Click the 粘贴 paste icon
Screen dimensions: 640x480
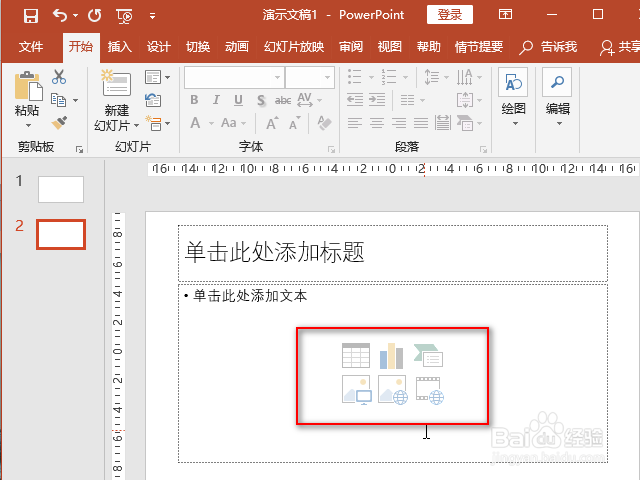[x=28, y=86]
